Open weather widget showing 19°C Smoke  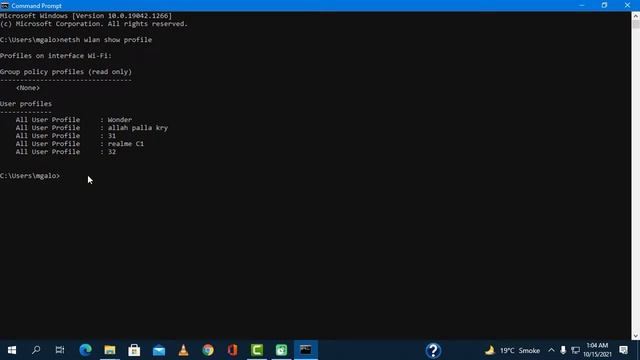tap(512, 350)
